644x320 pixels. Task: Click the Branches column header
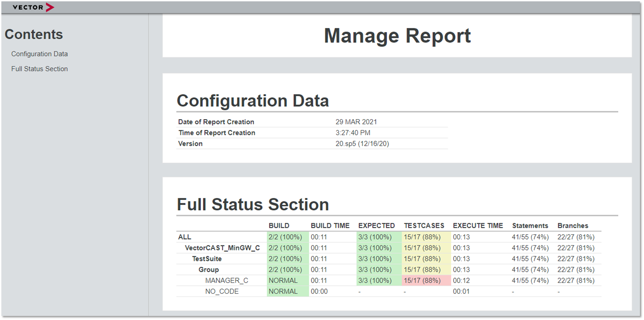click(573, 225)
